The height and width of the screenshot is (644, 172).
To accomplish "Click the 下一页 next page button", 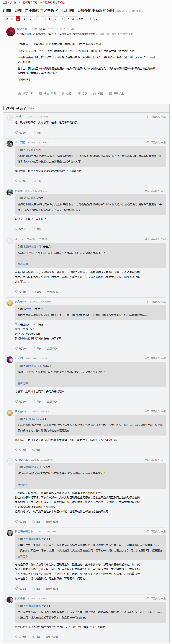I will (x=71, y=19).
